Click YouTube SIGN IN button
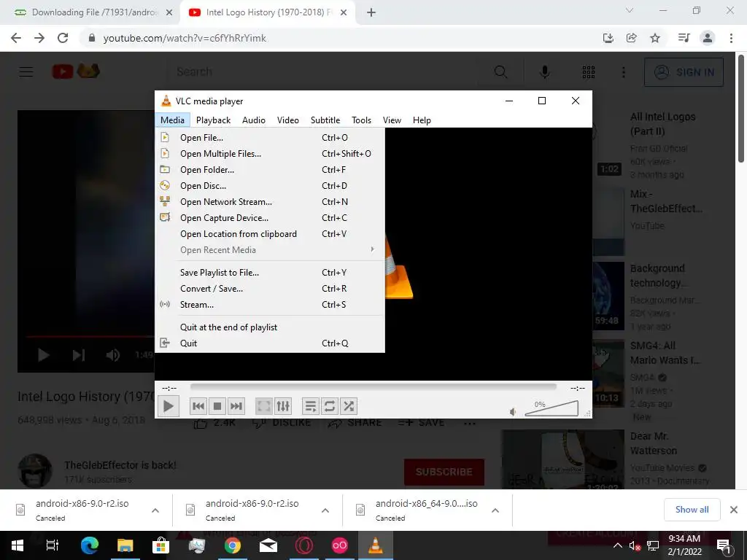 pyautogui.click(x=684, y=72)
